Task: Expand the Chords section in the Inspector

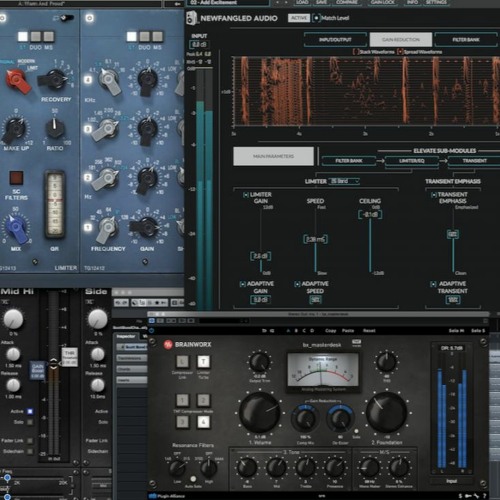Action: [132, 369]
